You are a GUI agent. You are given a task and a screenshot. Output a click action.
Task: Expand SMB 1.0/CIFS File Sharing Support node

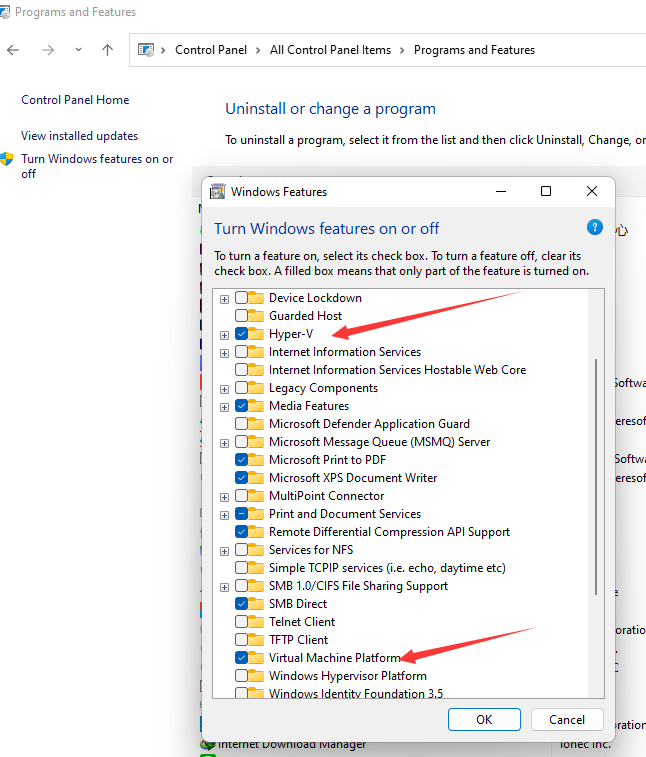pos(225,587)
